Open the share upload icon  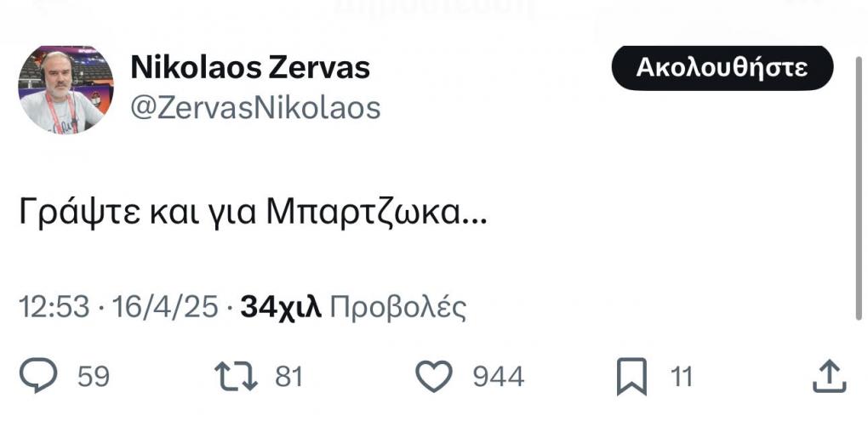coord(829,376)
